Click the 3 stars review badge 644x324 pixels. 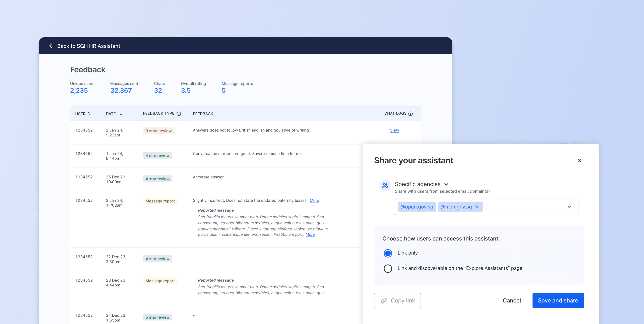click(158, 131)
